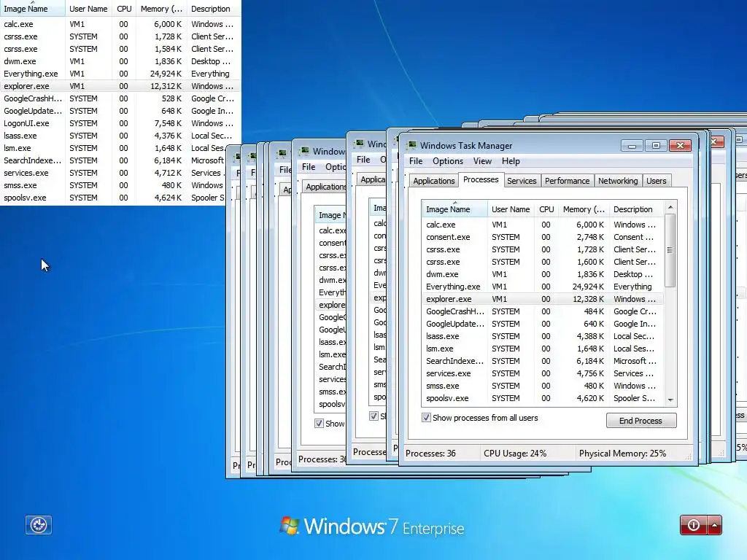Select spoolsv.exe row with 4,620 K

point(542,397)
